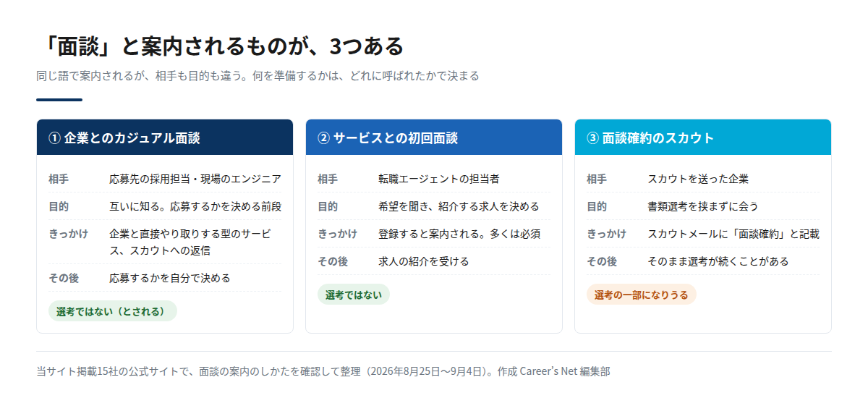The width and height of the screenshot is (868, 406).
Task: Click the value 応募先の採用担当・現場のエンジニア
Action: pos(195,179)
